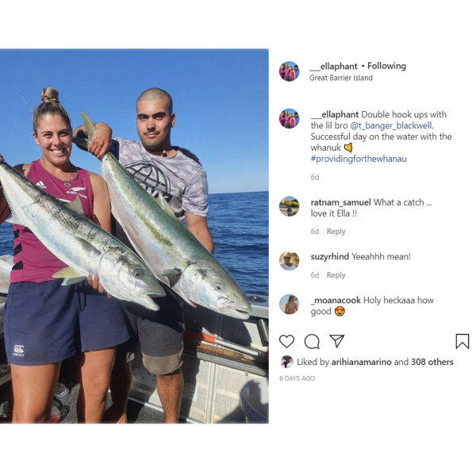Screen dimensions: 476x476
Task: Open __ellaphant profile picture in the header
Action: click(x=289, y=71)
